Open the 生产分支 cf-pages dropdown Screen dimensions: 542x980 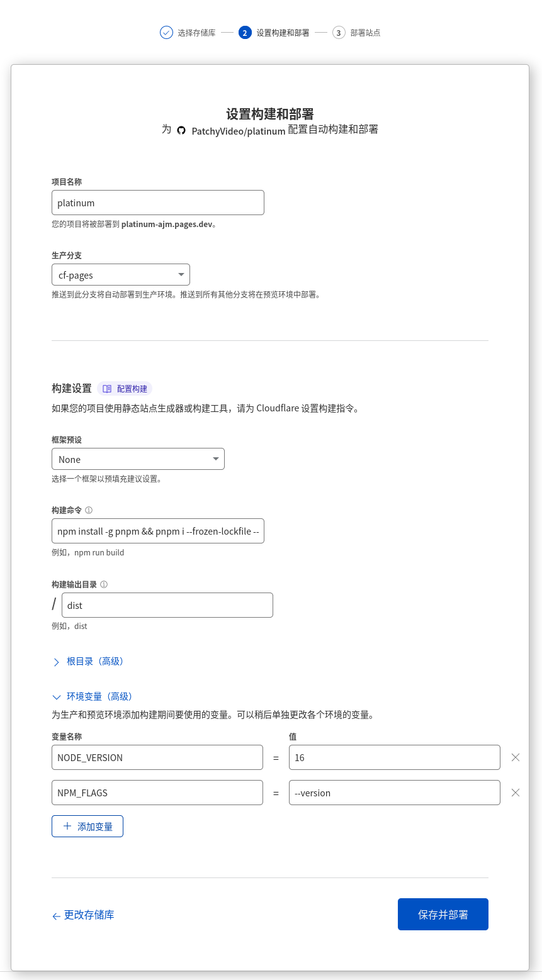click(x=120, y=275)
